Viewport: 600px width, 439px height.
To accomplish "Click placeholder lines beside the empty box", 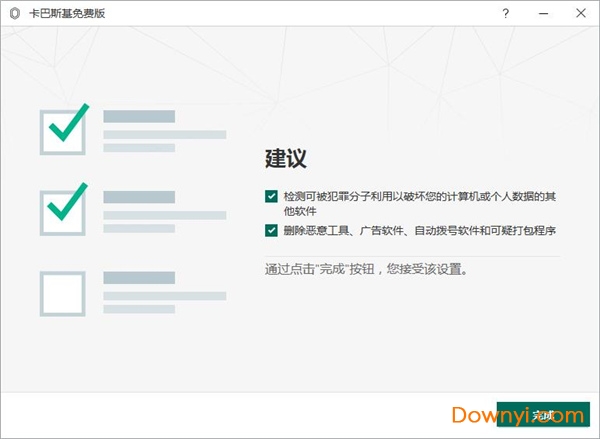I will (x=164, y=294).
